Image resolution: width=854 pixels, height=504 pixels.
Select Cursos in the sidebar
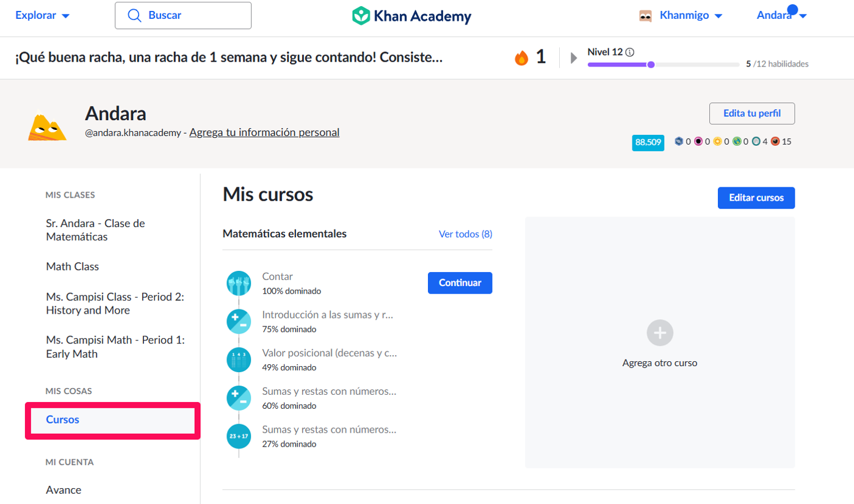pyautogui.click(x=112, y=420)
